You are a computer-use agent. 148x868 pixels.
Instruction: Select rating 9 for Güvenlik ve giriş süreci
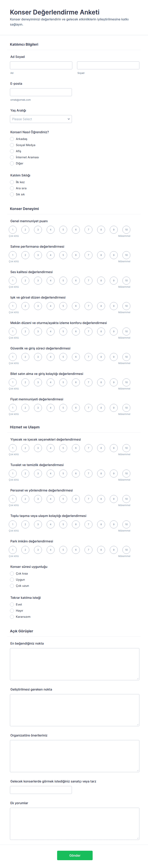pyautogui.click(x=114, y=357)
